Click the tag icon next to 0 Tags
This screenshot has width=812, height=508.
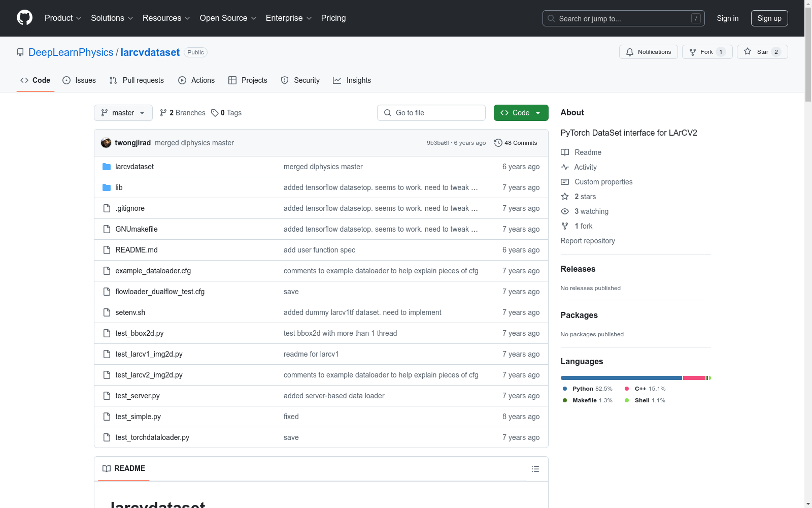(215, 113)
